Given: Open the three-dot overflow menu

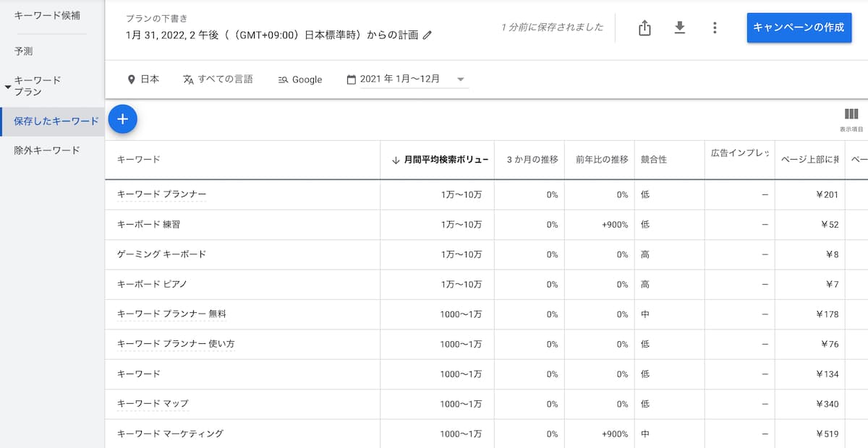Looking at the screenshot, I should [x=715, y=27].
